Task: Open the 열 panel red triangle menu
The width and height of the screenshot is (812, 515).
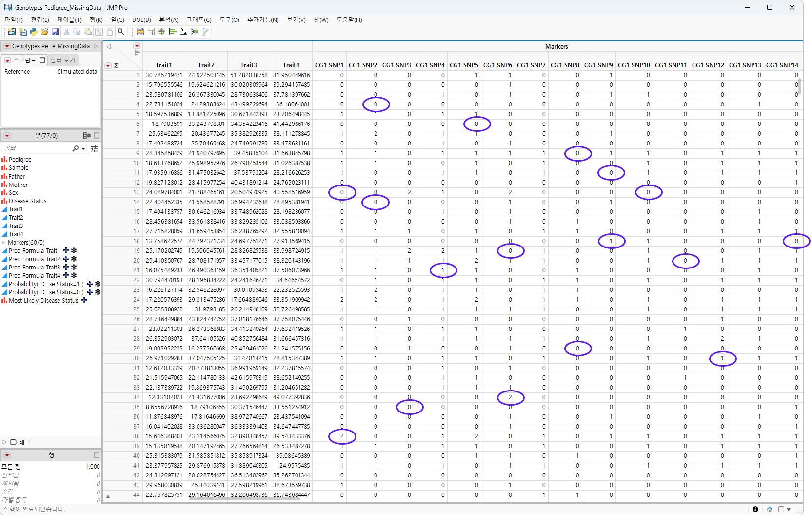Action: 7,135
